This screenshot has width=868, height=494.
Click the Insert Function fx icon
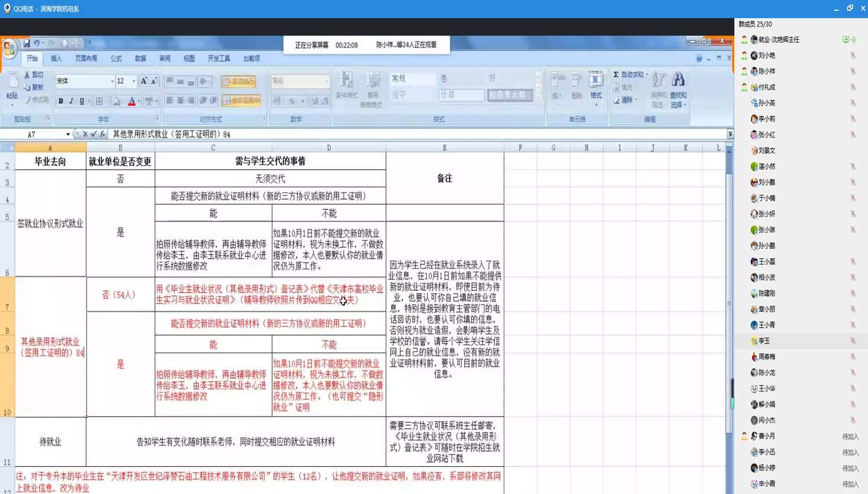102,134
